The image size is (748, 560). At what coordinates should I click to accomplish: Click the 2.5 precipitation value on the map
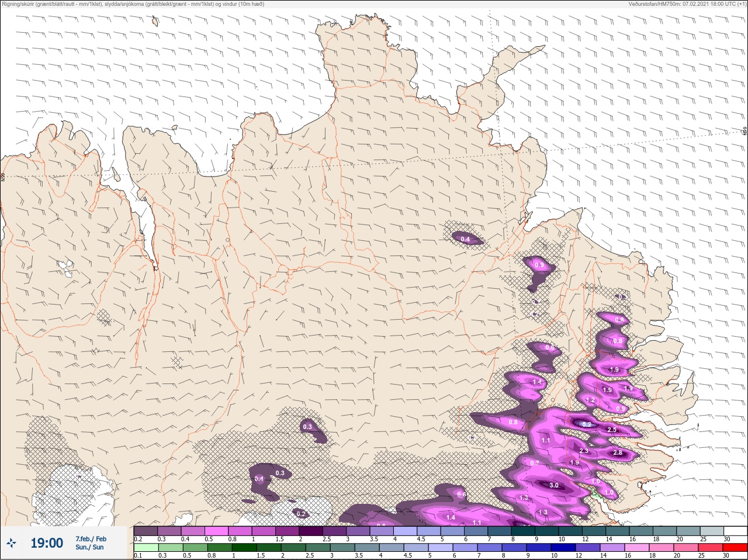tap(612, 430)
